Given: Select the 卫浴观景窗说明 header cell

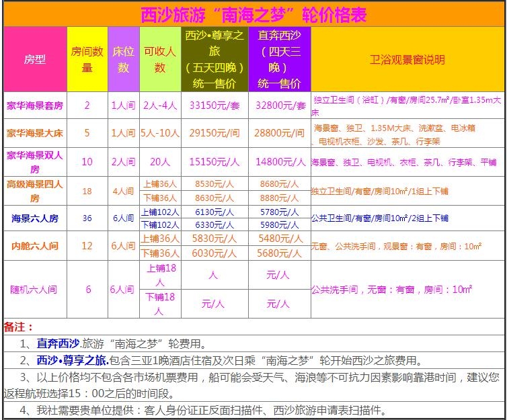Looking at the screenshot, I should (x=407, y=59).
